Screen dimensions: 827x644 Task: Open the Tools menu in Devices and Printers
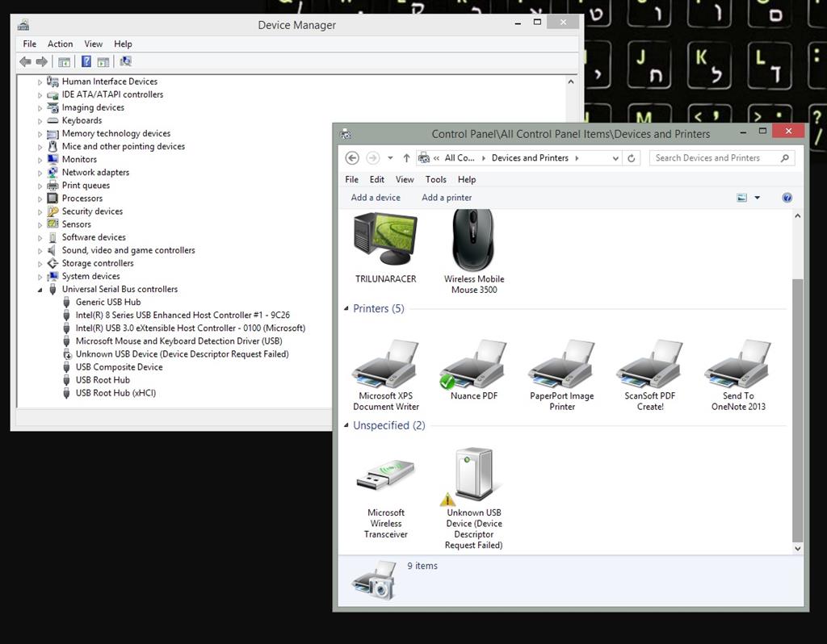(435, 180)
